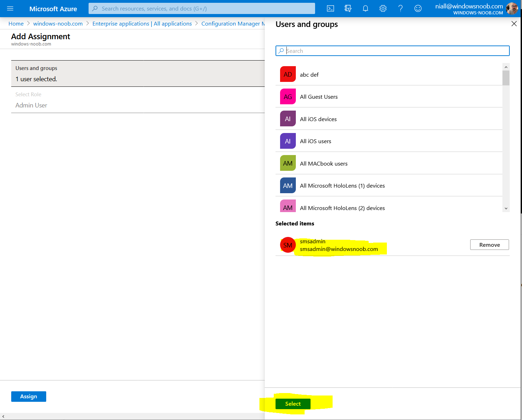Go to Home breadcrumb

click(16, 23)
